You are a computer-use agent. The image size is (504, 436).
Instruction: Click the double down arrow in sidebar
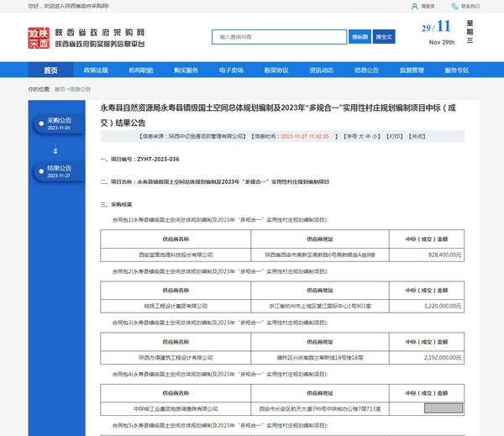[x=55, y=150]
